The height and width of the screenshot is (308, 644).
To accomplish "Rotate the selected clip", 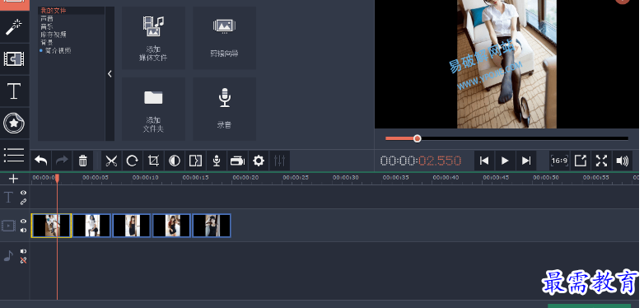I will (x=133, y=161).
